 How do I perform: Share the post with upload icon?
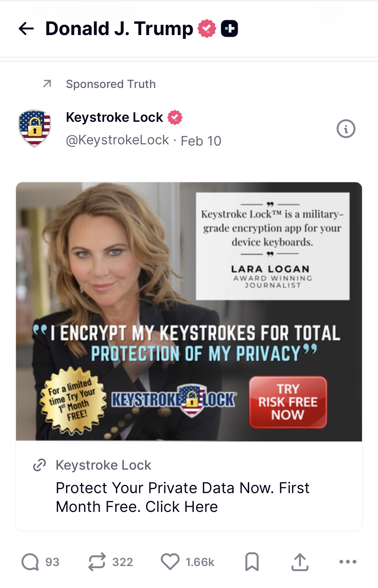coord(300,562)
